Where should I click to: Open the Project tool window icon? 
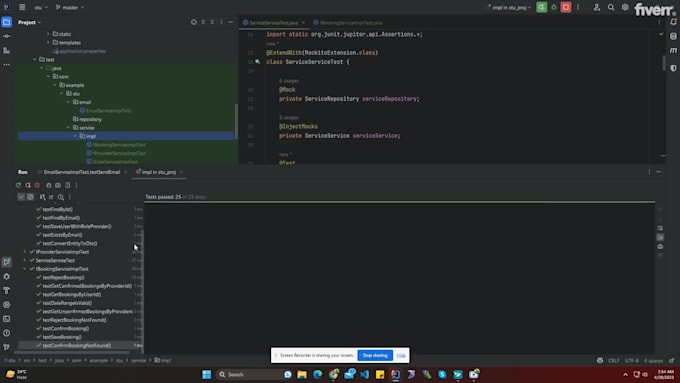pyautogui.click(x=7, y=22)
